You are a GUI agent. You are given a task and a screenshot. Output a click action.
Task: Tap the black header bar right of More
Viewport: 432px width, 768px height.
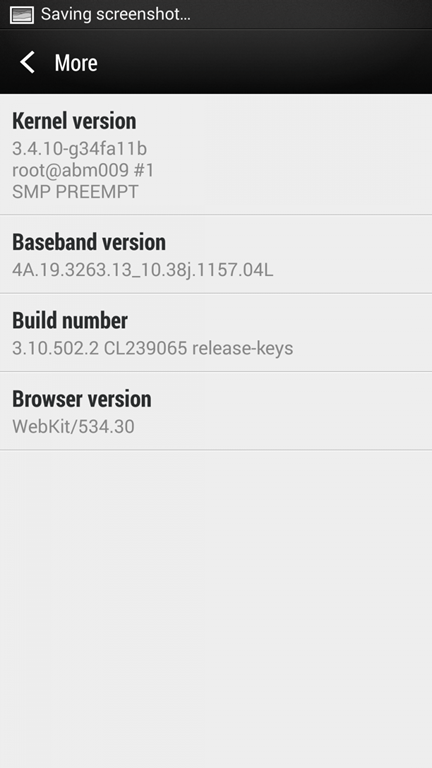tap(264, 62)
